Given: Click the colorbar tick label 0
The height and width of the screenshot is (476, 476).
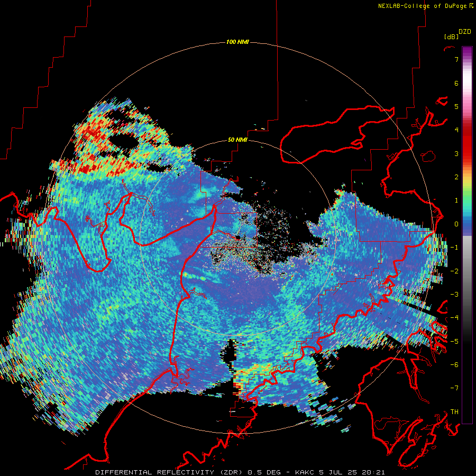Looking at the screenshot, I should point(456,224).
